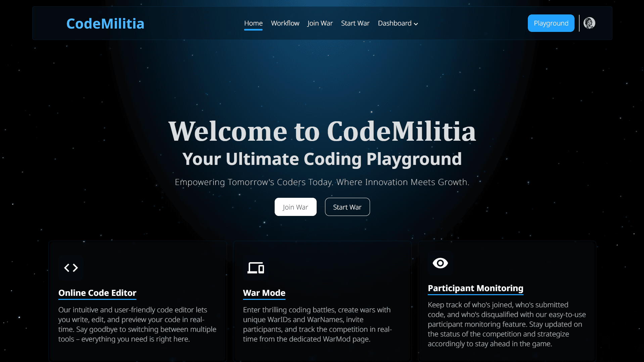This screenshot has height=362, width=644.
Task: Select Join War in the navbar
Action: [320, 23]
